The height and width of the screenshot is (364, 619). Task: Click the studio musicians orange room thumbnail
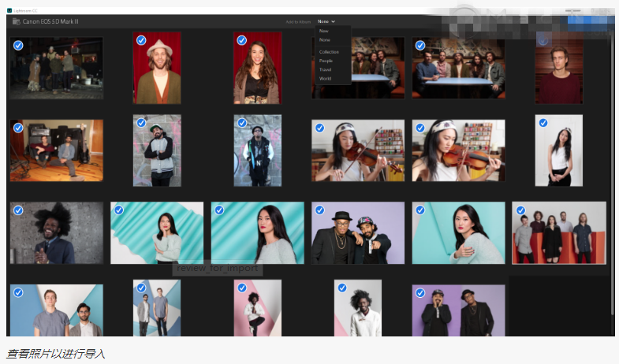(x=57, y=151)
